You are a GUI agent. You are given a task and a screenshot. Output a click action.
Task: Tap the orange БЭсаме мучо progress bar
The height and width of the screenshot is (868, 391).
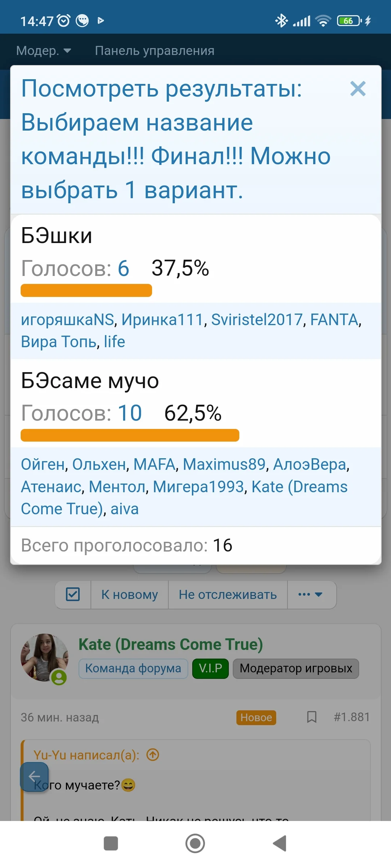pyautogui.click(x=130, y=435)
